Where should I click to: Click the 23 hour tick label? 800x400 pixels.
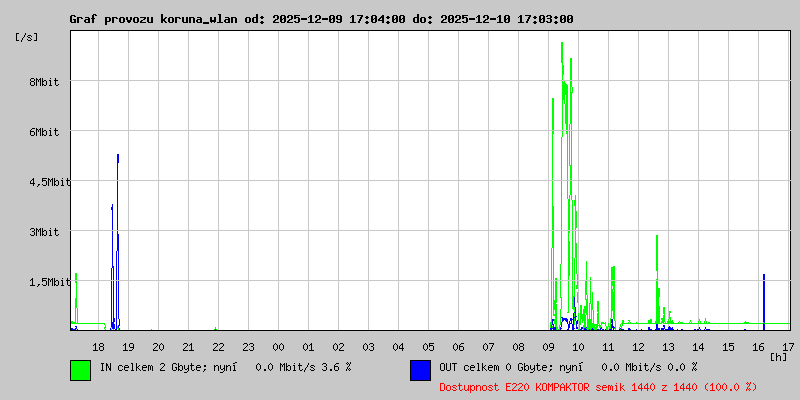click(248, 347)
